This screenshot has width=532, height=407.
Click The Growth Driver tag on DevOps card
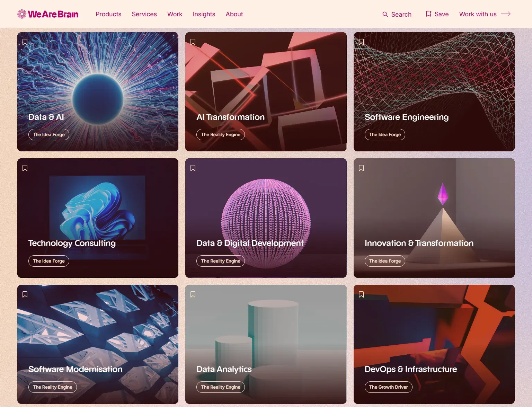click(x=389, y=387)
